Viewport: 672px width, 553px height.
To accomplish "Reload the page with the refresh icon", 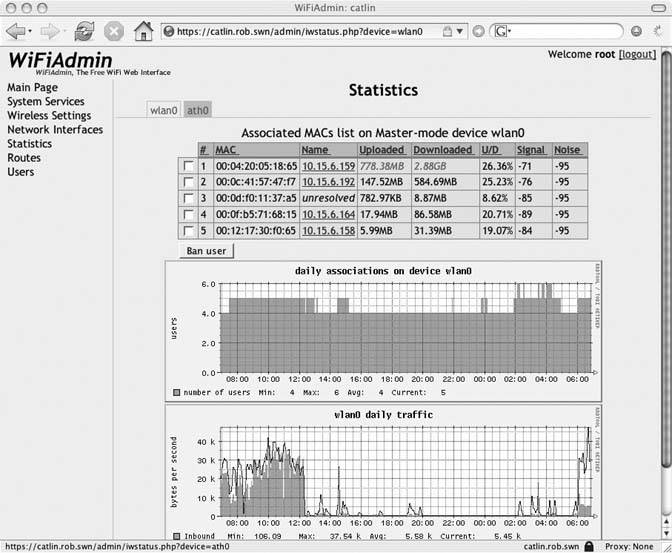I will tap(85, 31).
